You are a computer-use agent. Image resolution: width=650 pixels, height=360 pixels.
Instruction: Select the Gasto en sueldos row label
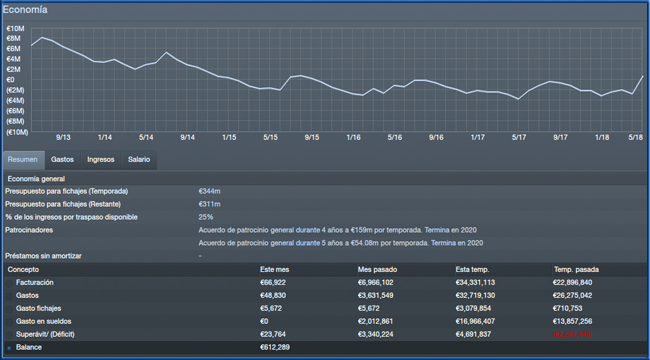coord(44,321)
